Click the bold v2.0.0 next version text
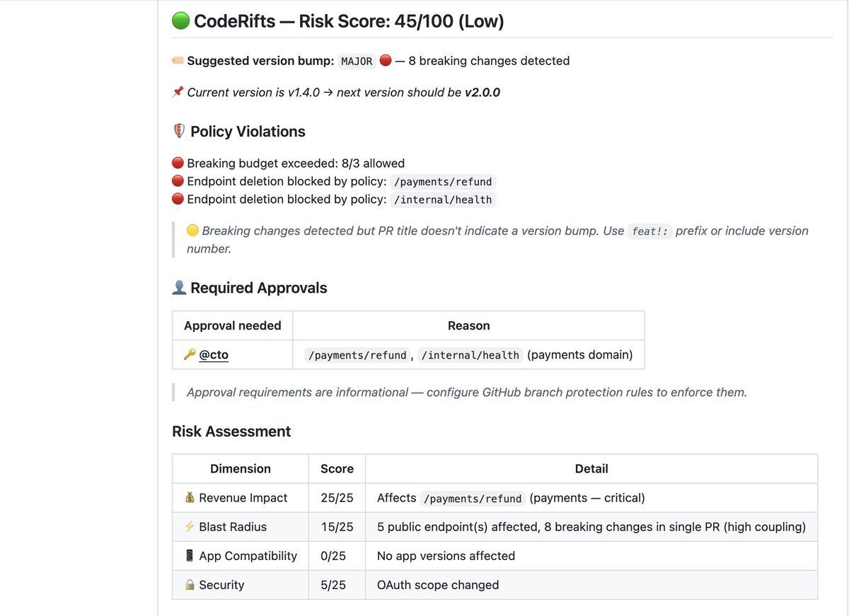Viewport: 849px width, 616px height. 483,92
